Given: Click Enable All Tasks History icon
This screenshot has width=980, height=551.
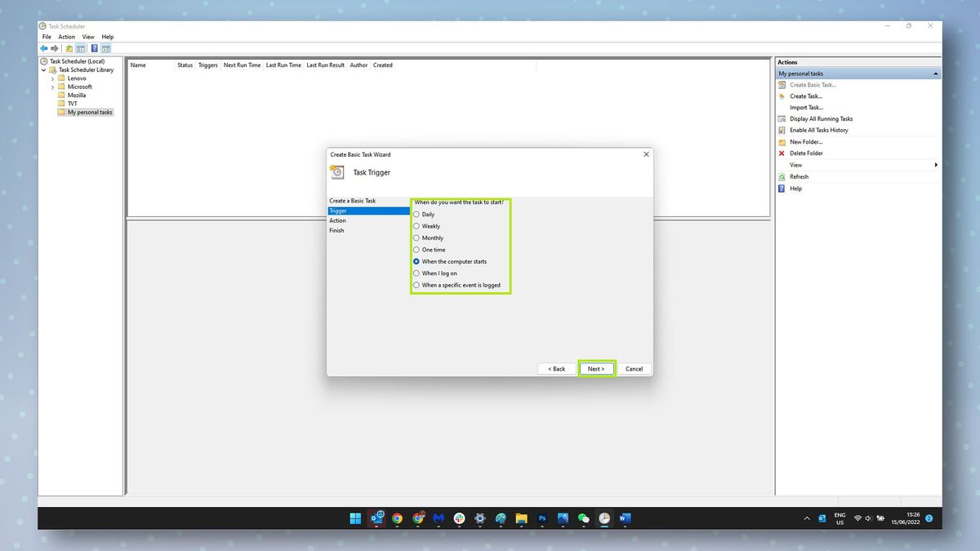Looking at the screenshot, I should coord(782,130).
